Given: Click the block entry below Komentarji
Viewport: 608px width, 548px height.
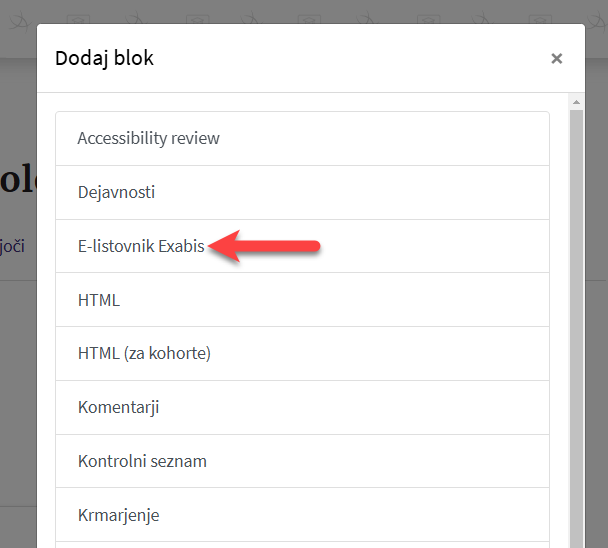Looking at the screenshot, I should [302, 461].
